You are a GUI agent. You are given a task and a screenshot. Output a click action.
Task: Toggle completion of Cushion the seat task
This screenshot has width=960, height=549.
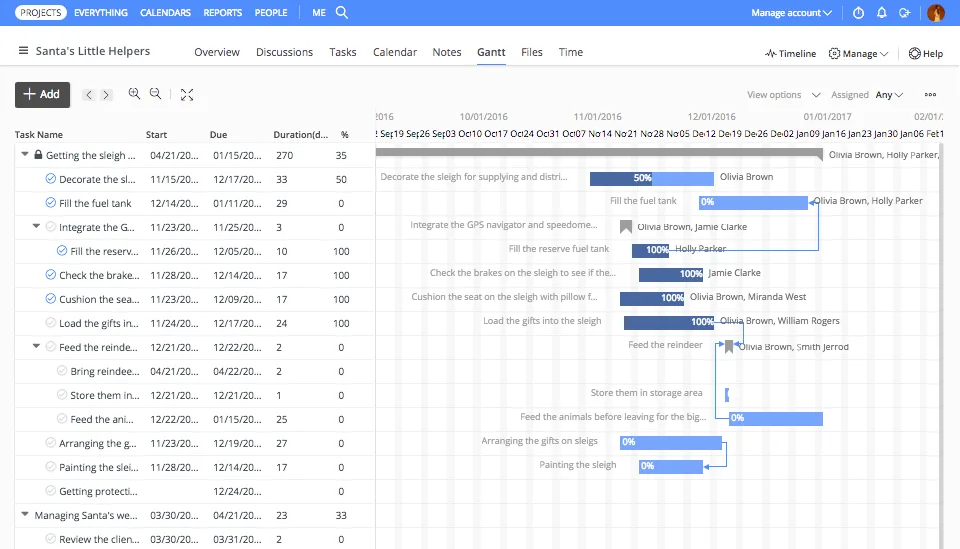tap(51, 299)
